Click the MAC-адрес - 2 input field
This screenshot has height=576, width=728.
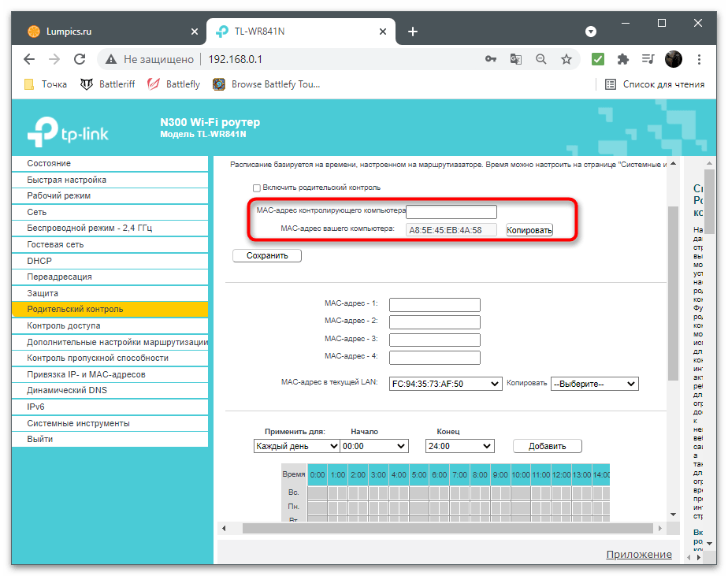435,322
